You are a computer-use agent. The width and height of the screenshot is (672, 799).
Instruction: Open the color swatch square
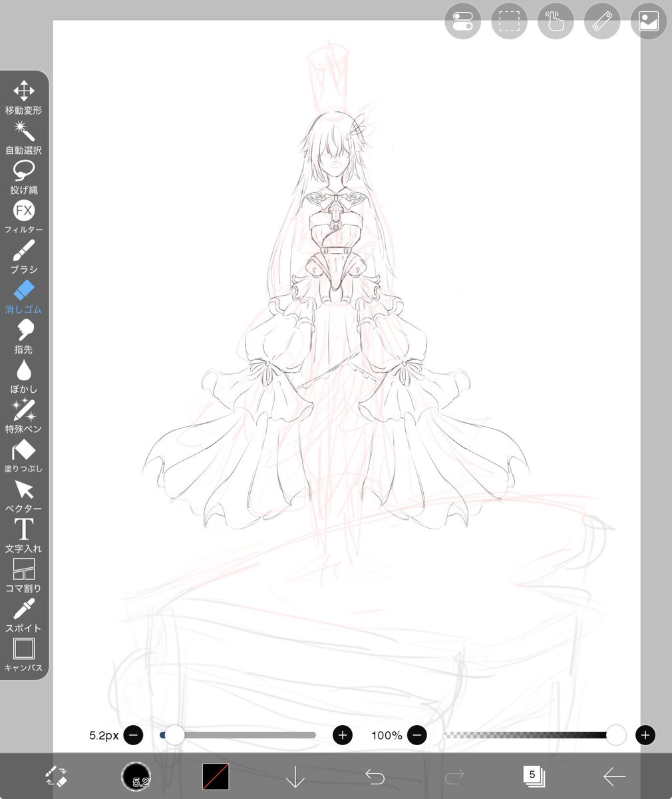tap(216, 776)
